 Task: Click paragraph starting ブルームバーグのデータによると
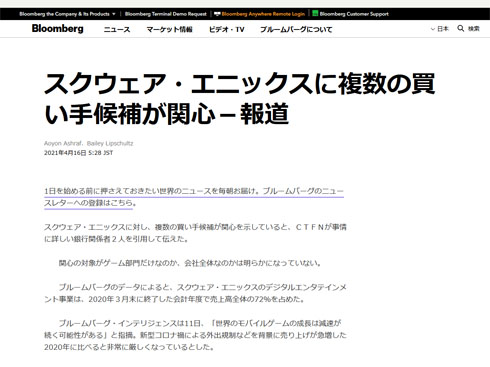(195, 293)
